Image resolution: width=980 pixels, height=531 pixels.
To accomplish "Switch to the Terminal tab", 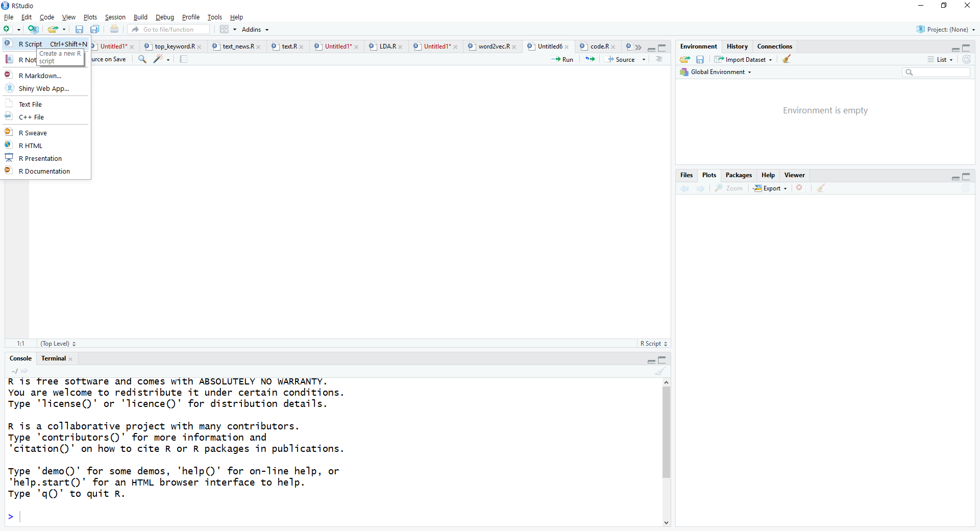I will tap(54, 358).
